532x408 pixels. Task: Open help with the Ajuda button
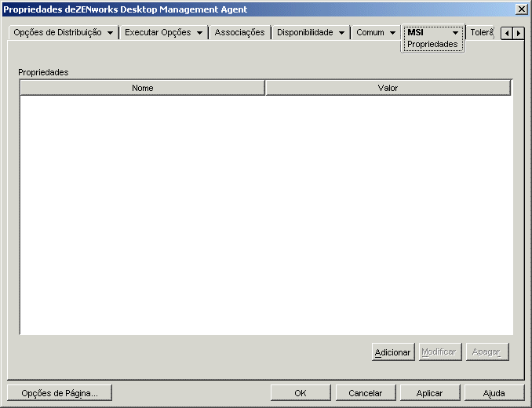click(x=494, y=393)
